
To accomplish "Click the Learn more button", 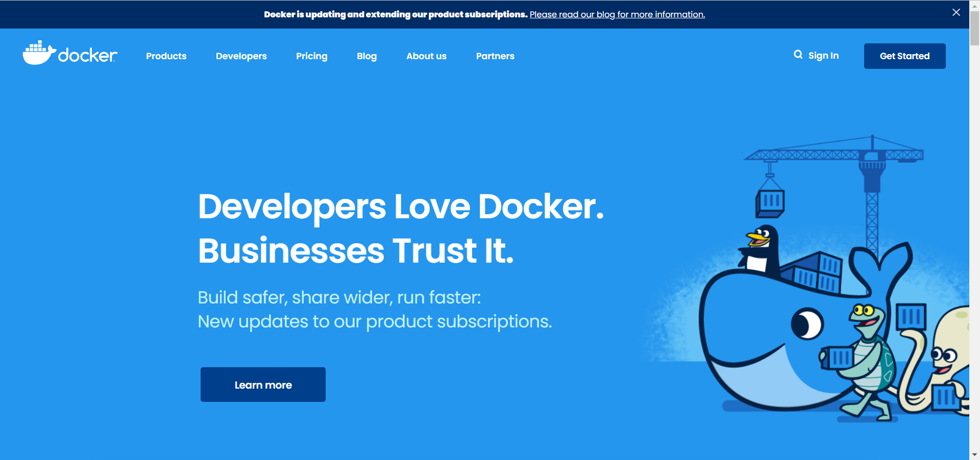I will tap(262, 385).
